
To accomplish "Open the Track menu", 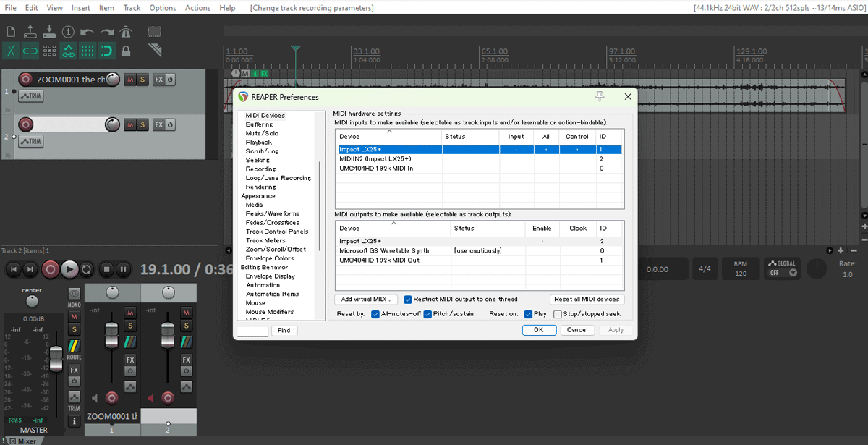I will (132, 8).
